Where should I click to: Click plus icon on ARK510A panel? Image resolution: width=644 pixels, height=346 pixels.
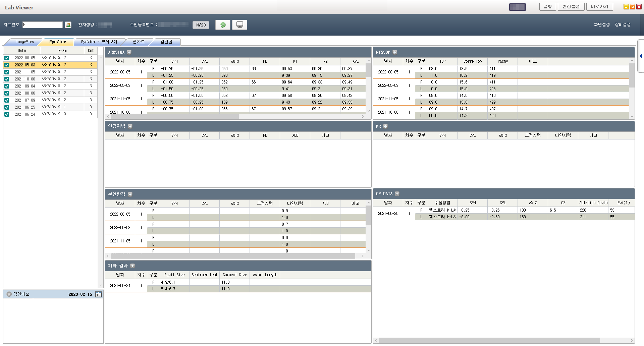129,52
